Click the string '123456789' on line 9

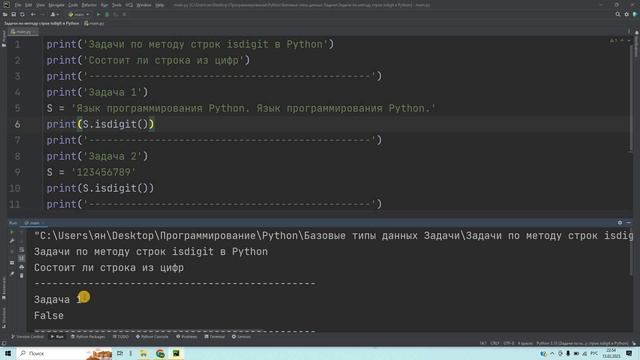coord(103,172)
